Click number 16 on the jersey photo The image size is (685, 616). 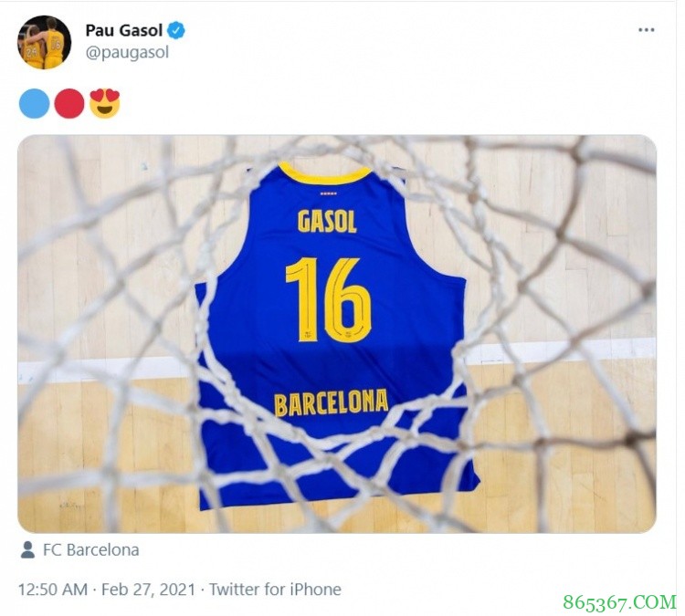click(328, 299)
